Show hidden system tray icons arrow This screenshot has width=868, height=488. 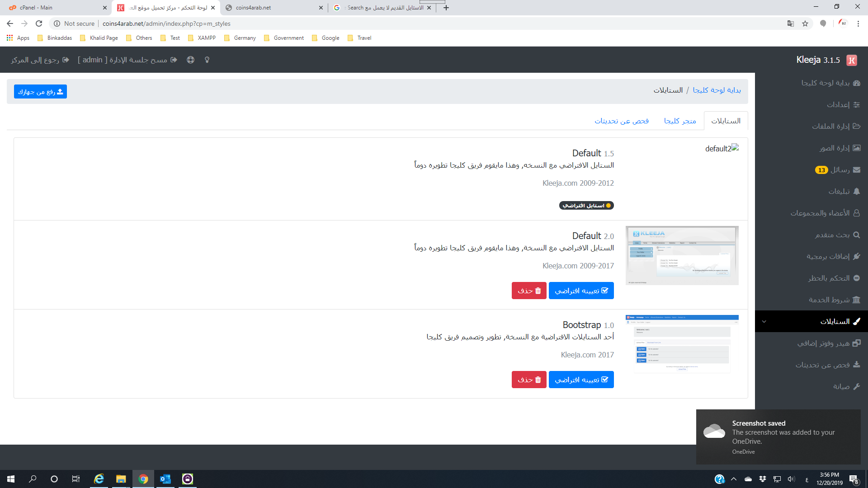pos(734,479)
